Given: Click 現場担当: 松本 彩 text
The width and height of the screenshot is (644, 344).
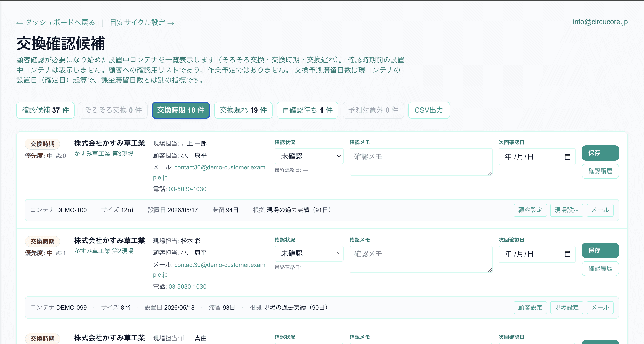Looking at the screenshot, I should (x=177, y=241).
